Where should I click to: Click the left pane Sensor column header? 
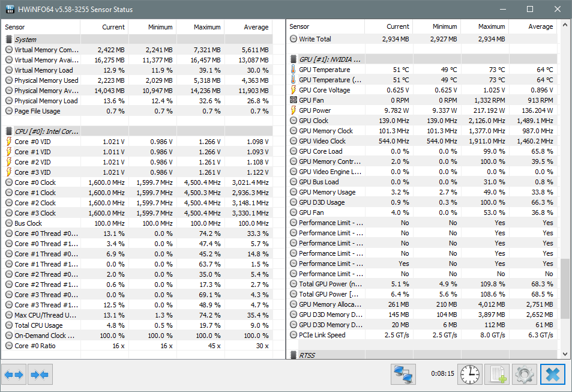pos(41,27)
